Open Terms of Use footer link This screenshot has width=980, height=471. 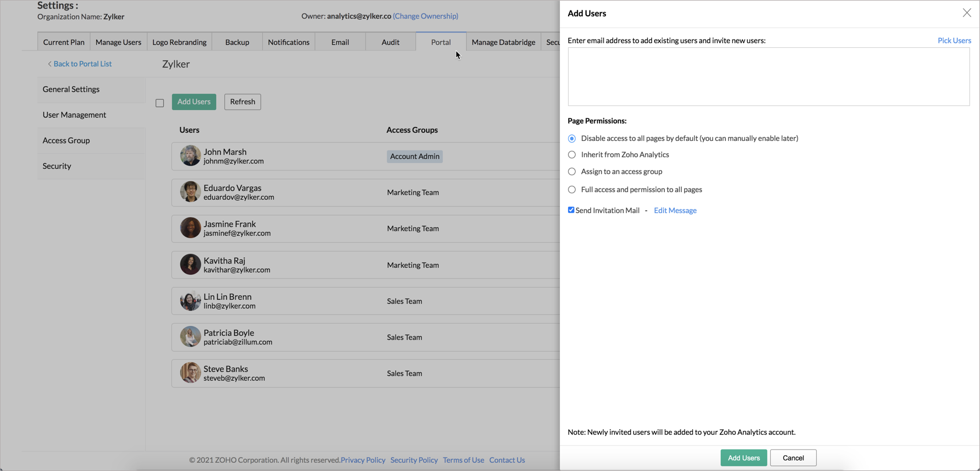(x=463, y=460)
